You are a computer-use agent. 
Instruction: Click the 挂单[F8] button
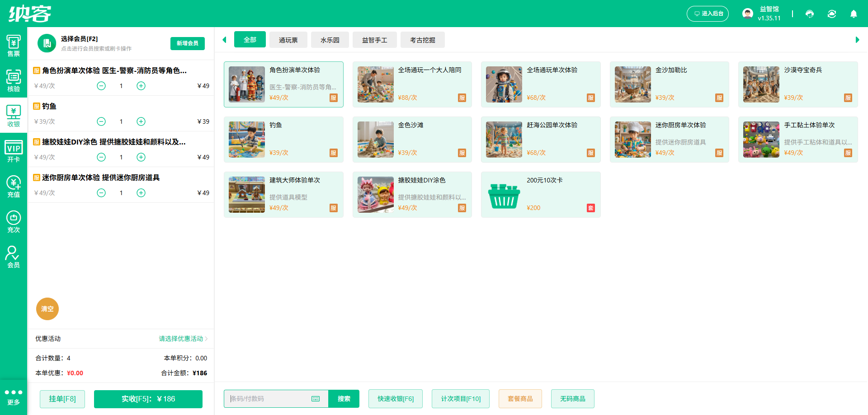point(62,399)
